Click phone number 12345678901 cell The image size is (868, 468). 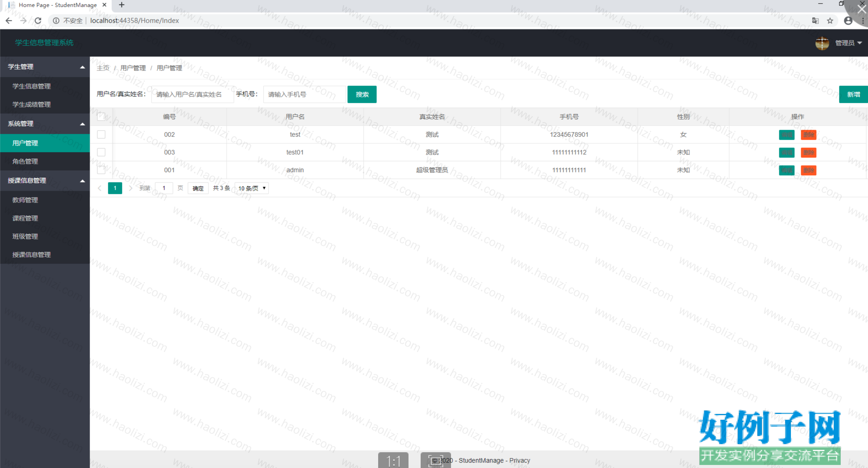coord(569,134)
